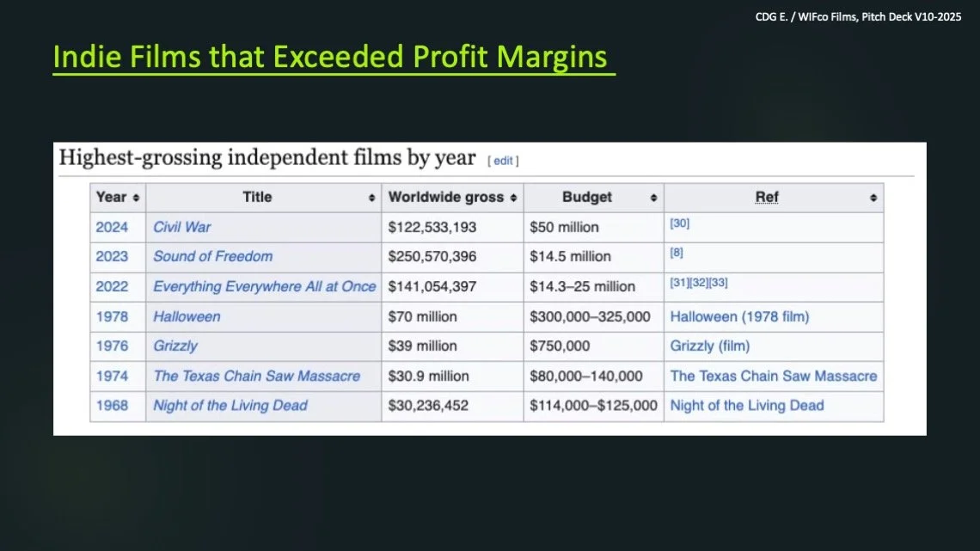Open reference [8] for Sound of Freedom
Screen dimensions: 980x551
677,253
